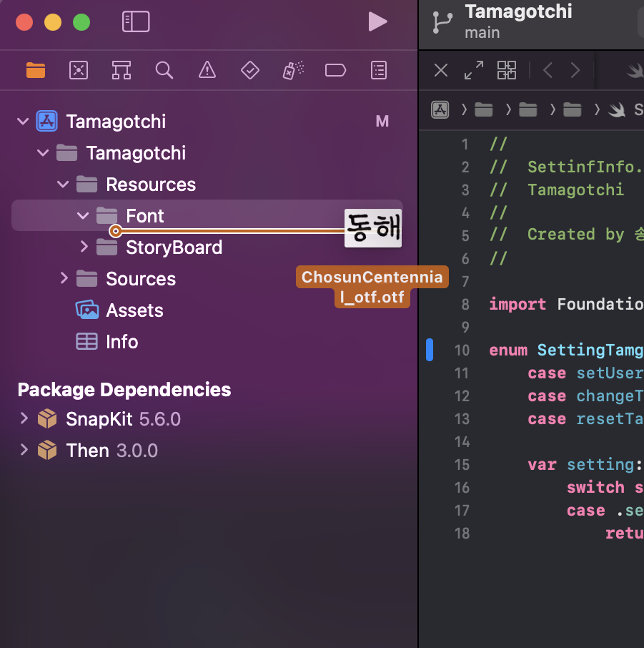Open the Debug navigator spray icon
644x648 pixels.
293,70
